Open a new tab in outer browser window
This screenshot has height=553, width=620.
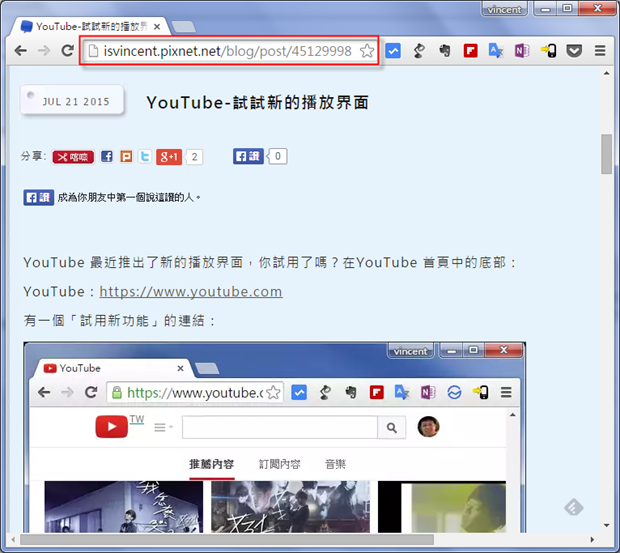click(x=183, y=27)
